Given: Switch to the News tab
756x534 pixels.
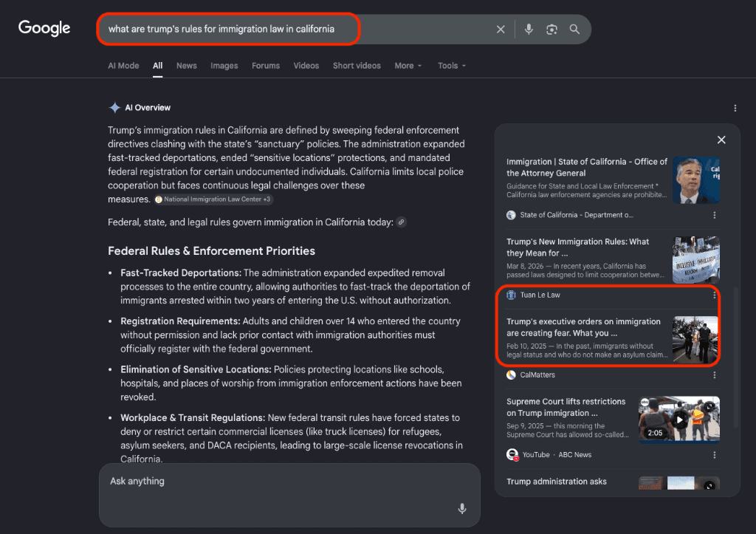Looking at the screenshot, I should tap(187, 66).
